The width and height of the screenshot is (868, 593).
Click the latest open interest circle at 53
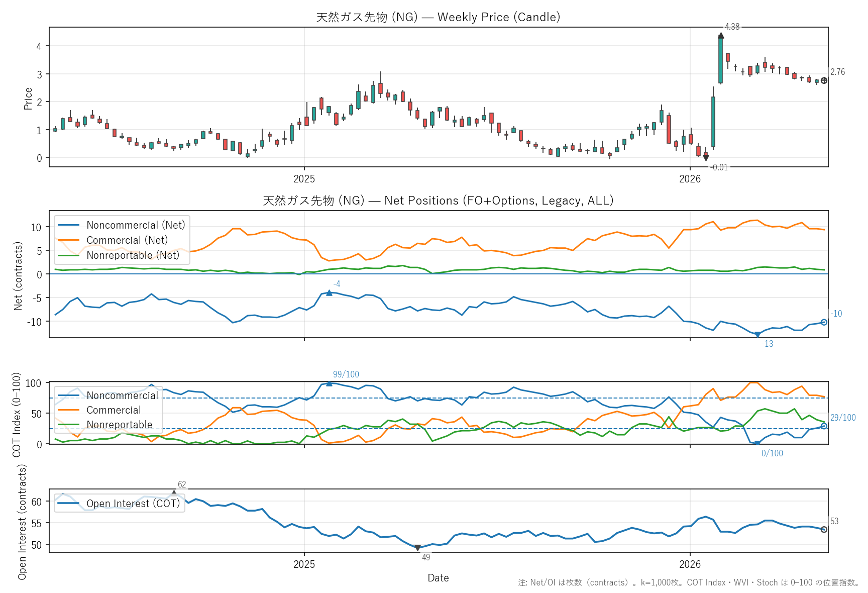[x=824, y=529]
